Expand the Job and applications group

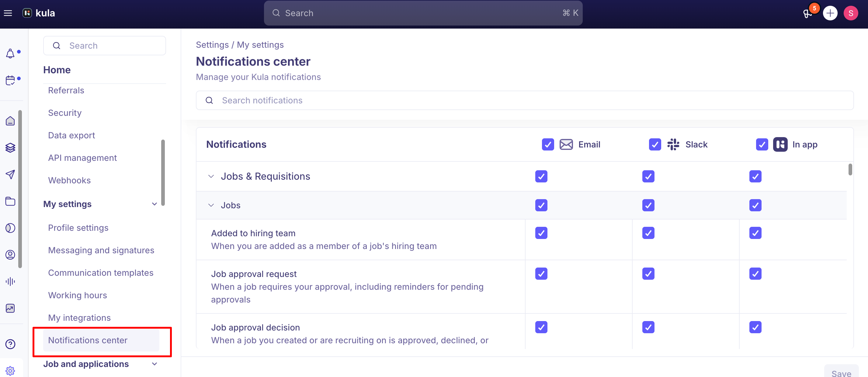point(154,364)
